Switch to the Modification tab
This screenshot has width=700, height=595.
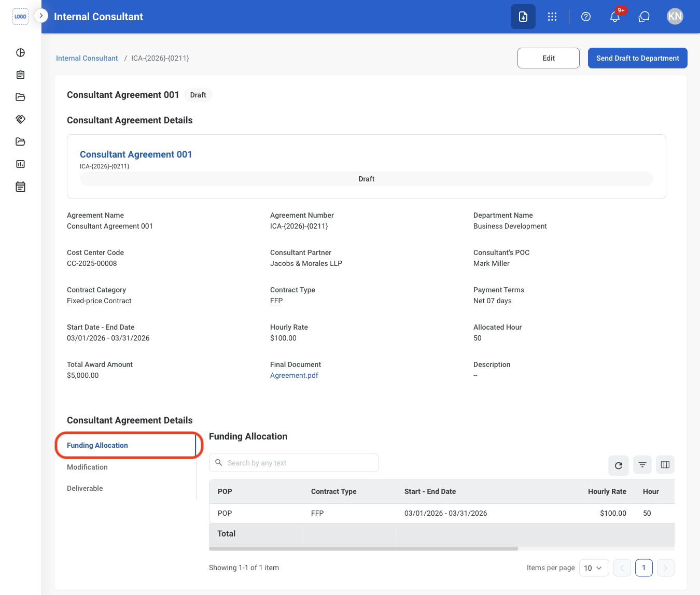point(87,467)
